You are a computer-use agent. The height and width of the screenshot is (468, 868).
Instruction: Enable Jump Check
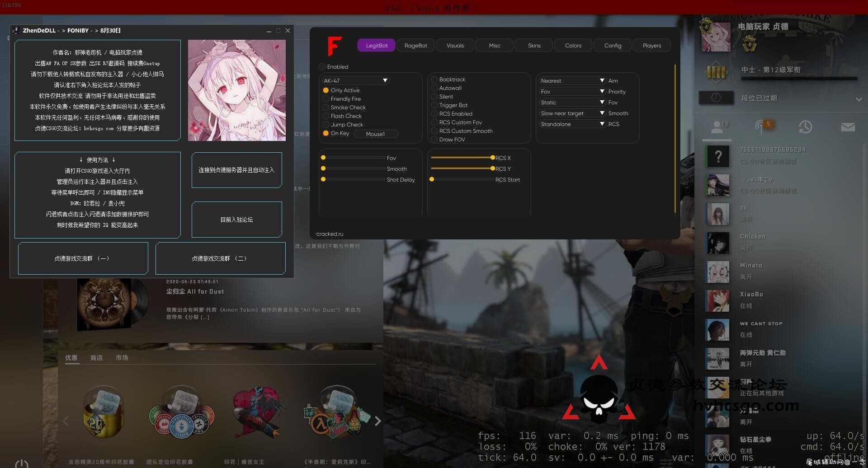(325, 125)
